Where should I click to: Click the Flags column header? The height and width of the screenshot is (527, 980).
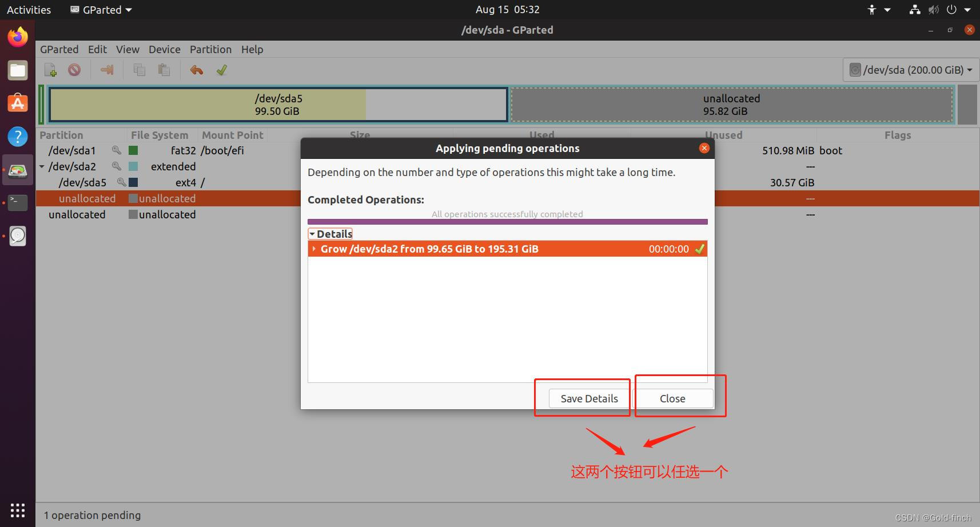tap(898, 135)
